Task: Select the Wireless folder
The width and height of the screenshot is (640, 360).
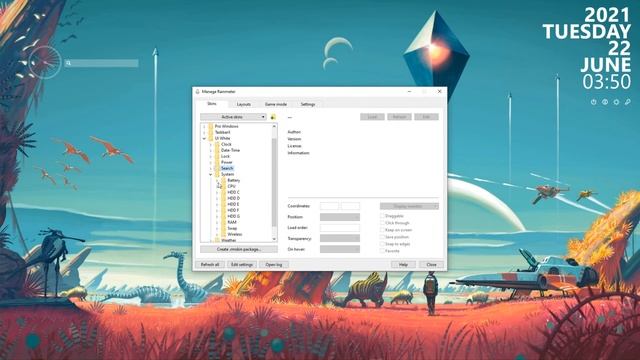Action: pos(235,234)
